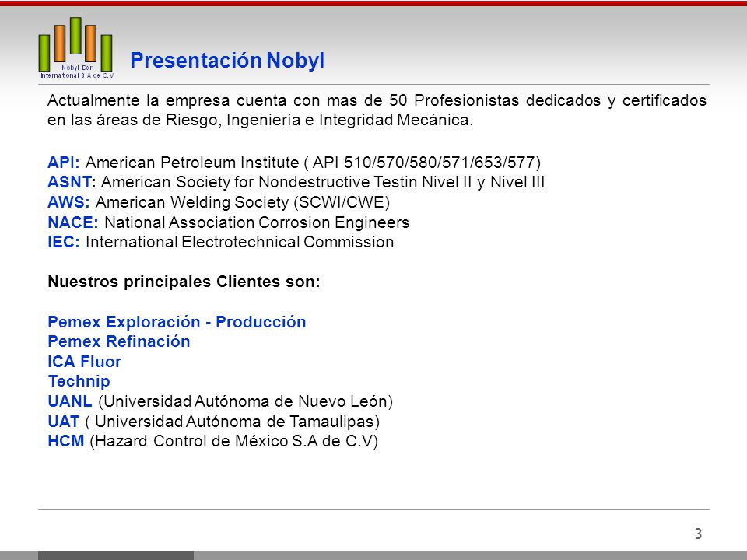
Task: Click 'International Electrotechnical Commission' text
Action: click(x=240, y=242)
